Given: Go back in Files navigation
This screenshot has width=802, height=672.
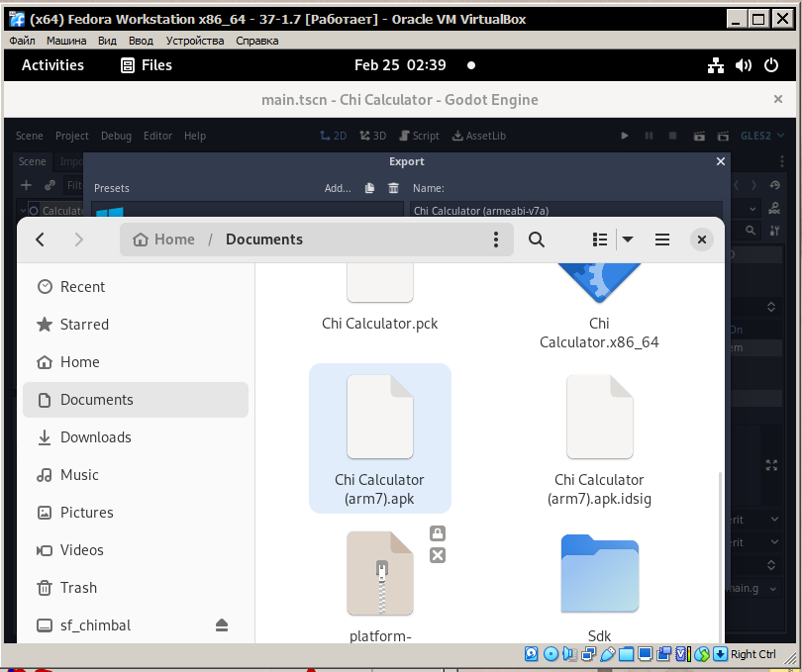Looking at the screenshot, I should click(x=40, y=240).
